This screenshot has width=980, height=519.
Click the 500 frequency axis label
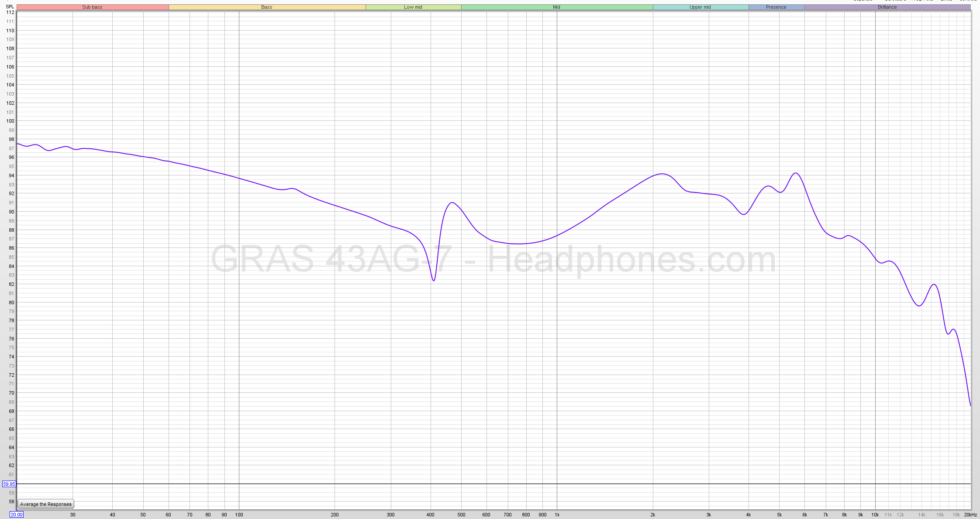tap(461, 515)
